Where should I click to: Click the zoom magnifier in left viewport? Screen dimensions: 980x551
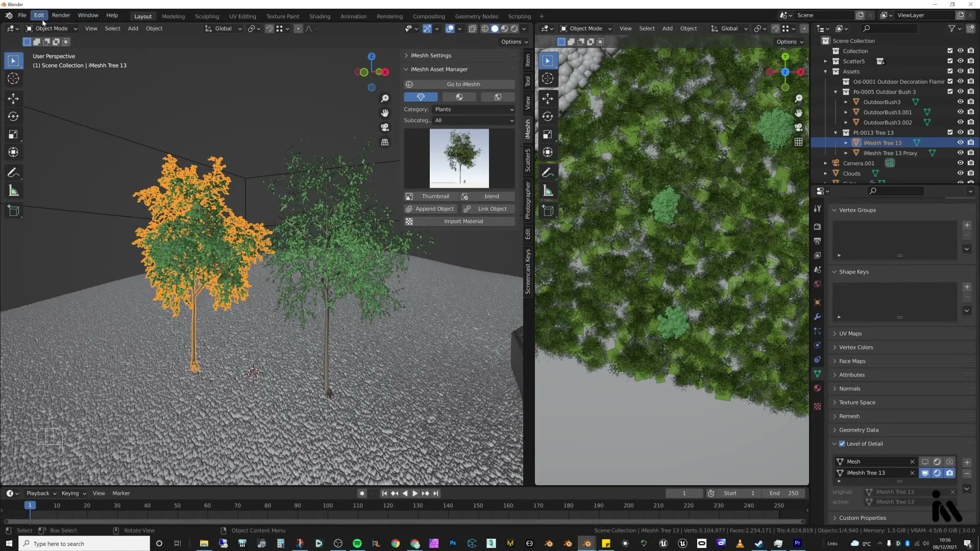click(x=385, y=98)
